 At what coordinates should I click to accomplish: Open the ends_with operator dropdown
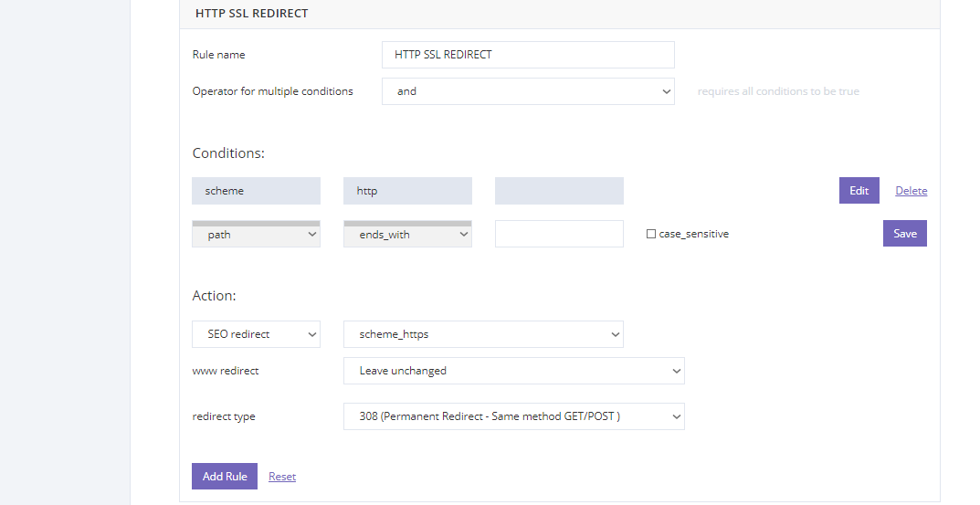click(x=407, y=235)
